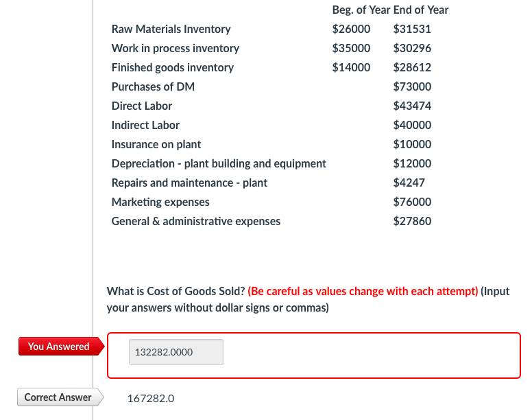Click the end-of-year Finished goods value $28612
Image resolution: width=532 pixels, height=420 pixels.
point(412,67)
